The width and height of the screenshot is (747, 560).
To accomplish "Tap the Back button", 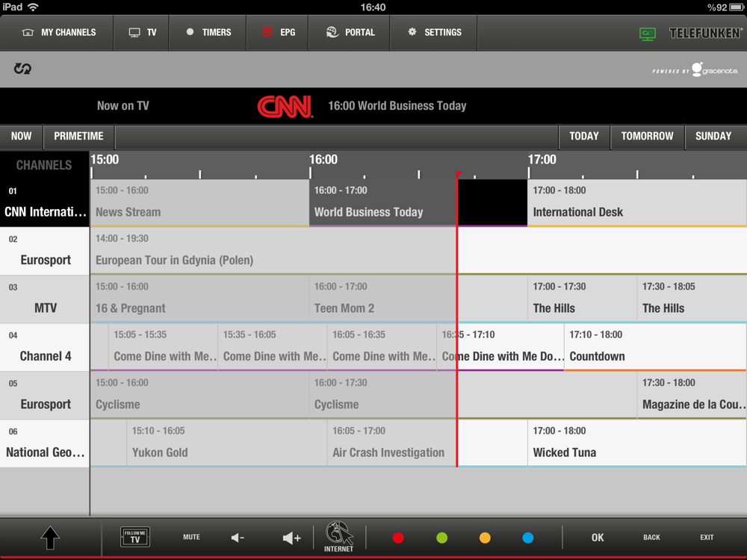I will tap(651, 537).
